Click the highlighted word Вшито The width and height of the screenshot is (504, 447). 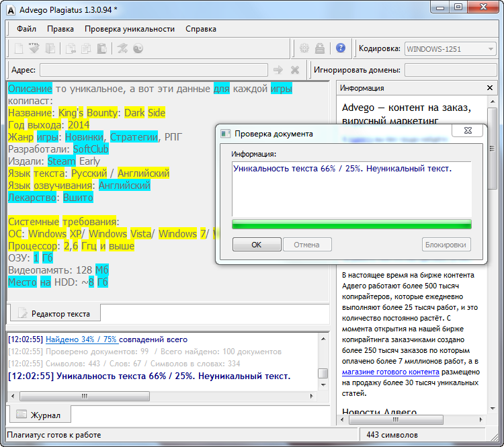pyautogui.click(x=78, y=198)
